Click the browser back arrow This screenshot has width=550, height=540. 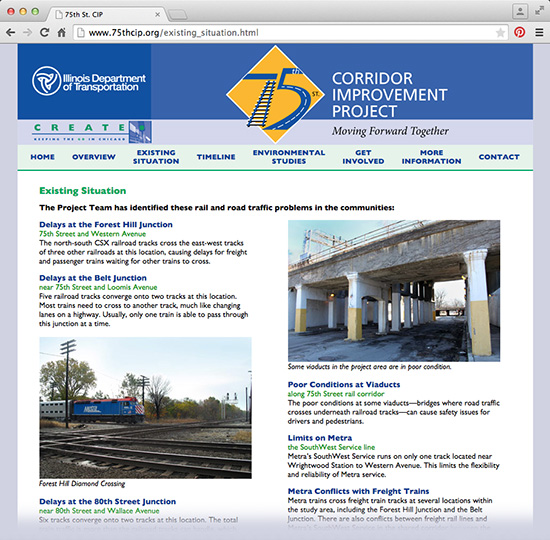(x=11, y=33)
